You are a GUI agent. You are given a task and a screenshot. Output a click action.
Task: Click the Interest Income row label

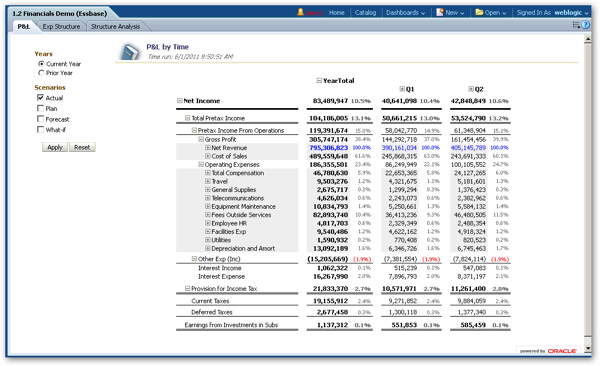point(220,268)
